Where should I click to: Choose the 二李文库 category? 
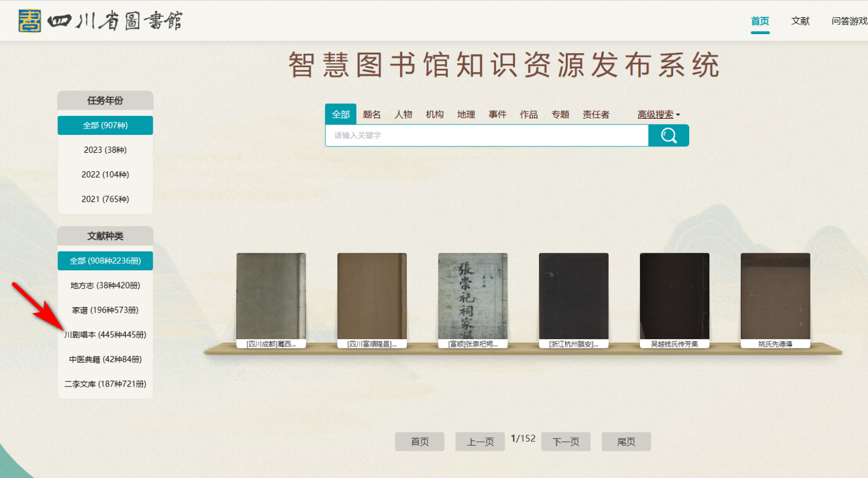[x=105, y=384]
